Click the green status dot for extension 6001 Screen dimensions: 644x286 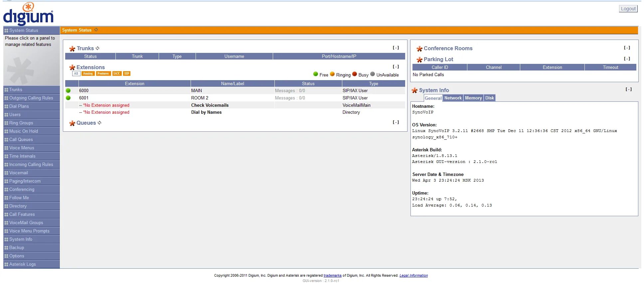coord(68,98)
